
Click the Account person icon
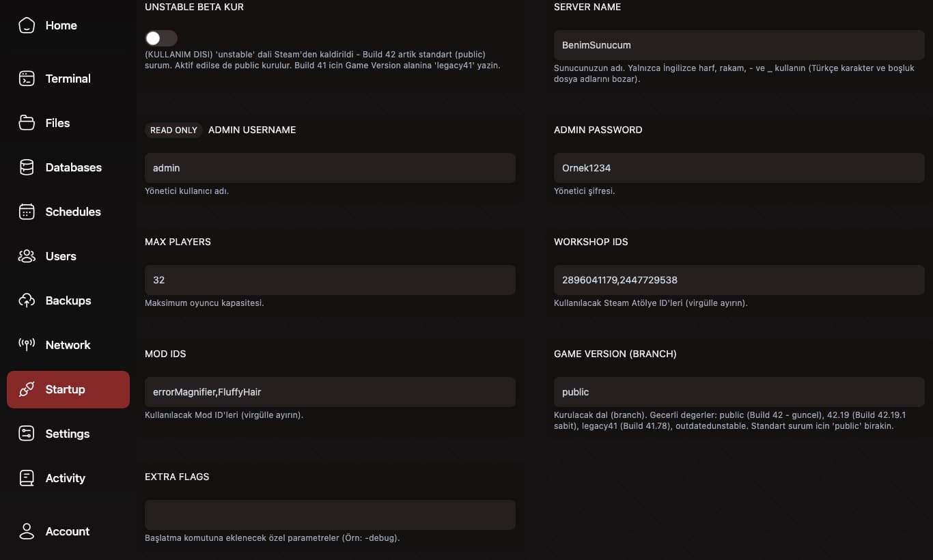(x=27, y=531)
